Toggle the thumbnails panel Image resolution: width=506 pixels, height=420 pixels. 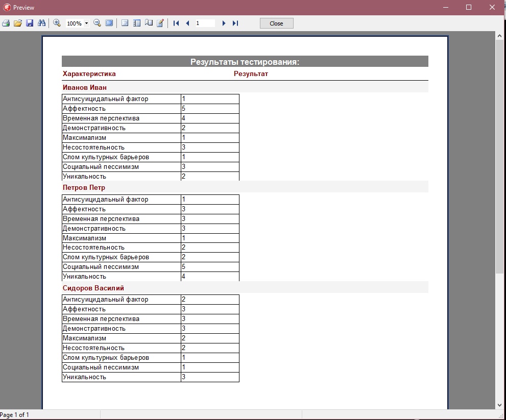point(137,23)
